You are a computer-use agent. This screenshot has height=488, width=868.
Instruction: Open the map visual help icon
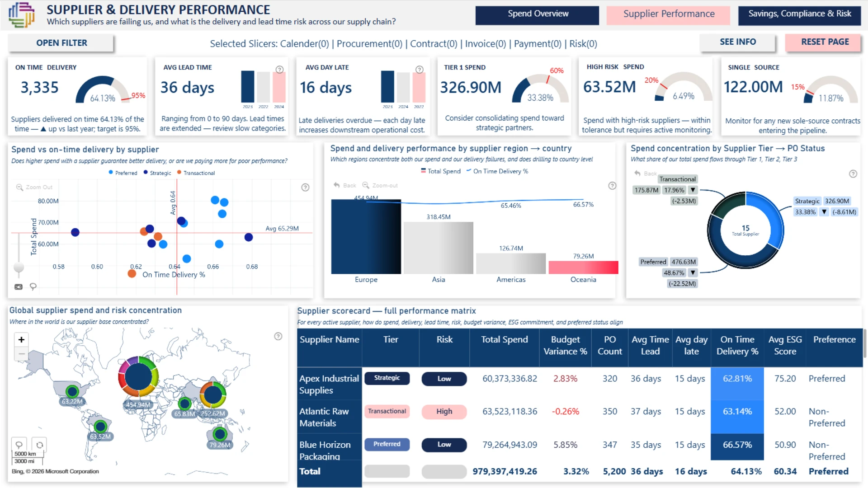pos(278,336)
